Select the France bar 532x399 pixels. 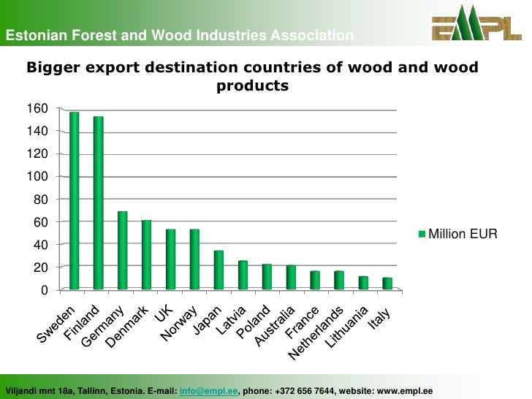tap(315, 281)
